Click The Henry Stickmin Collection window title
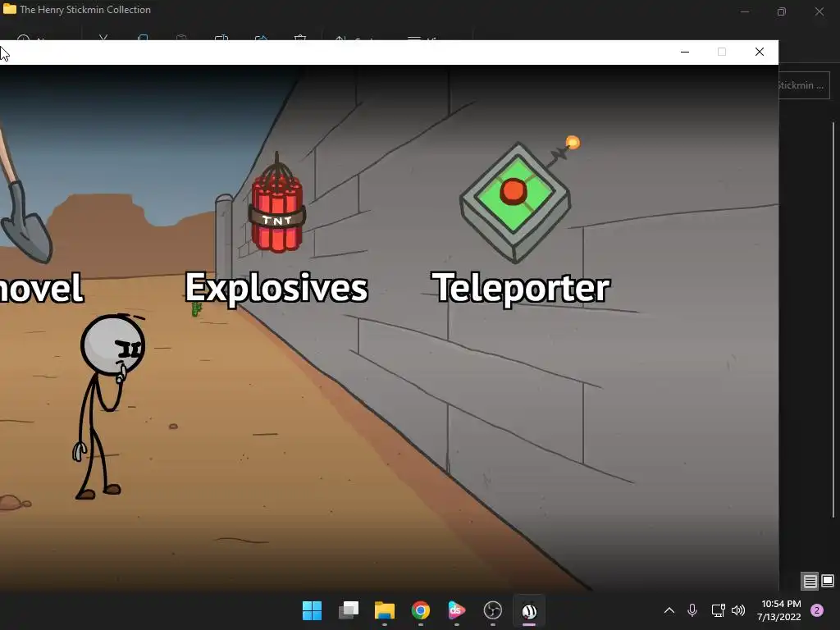 tap(85, 10)
